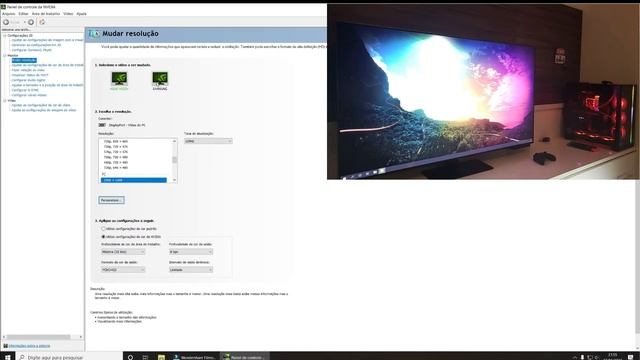Collapse the Configurações 3D tree node
Viewport: 640px width, 360px height.
coord(5,36)
